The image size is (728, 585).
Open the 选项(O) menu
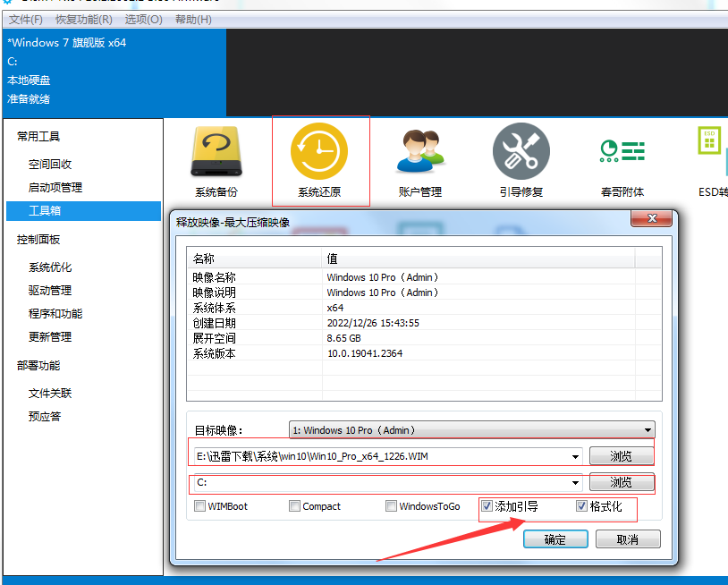[143, 20]
